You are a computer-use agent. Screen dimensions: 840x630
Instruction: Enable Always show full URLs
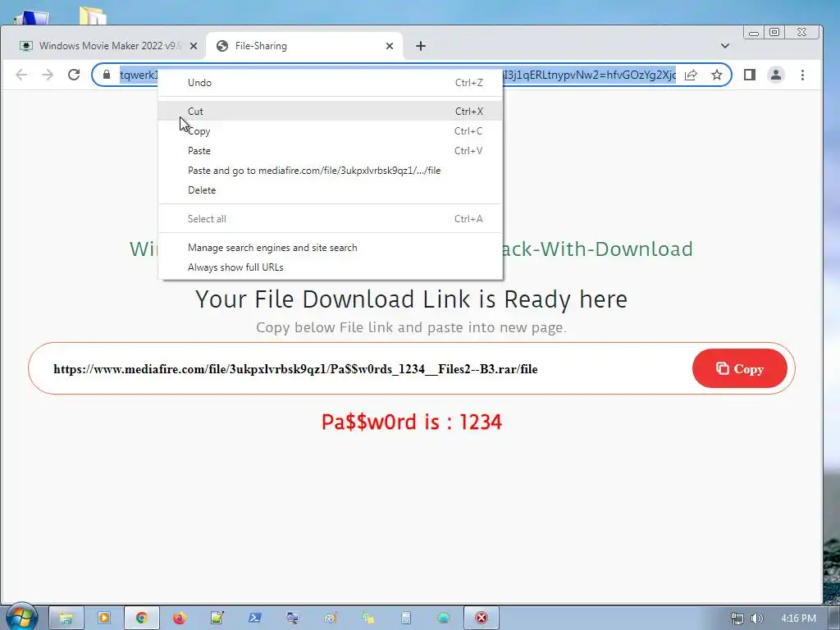coord(331,267)
